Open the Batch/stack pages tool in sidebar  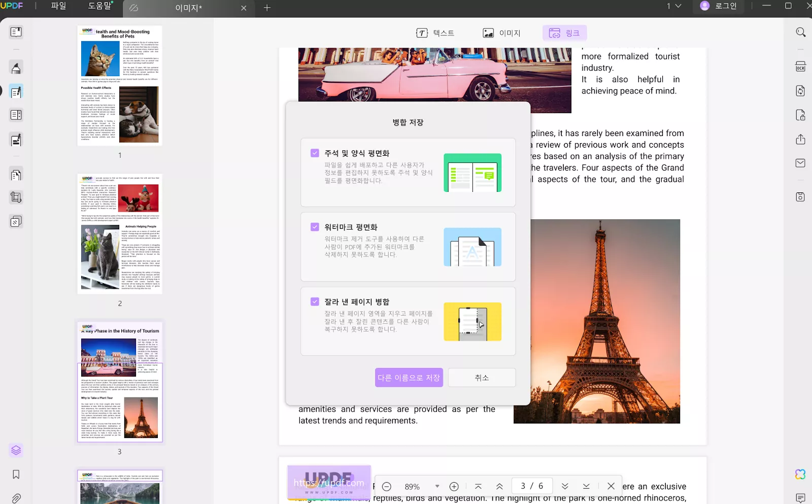[16, 221]
